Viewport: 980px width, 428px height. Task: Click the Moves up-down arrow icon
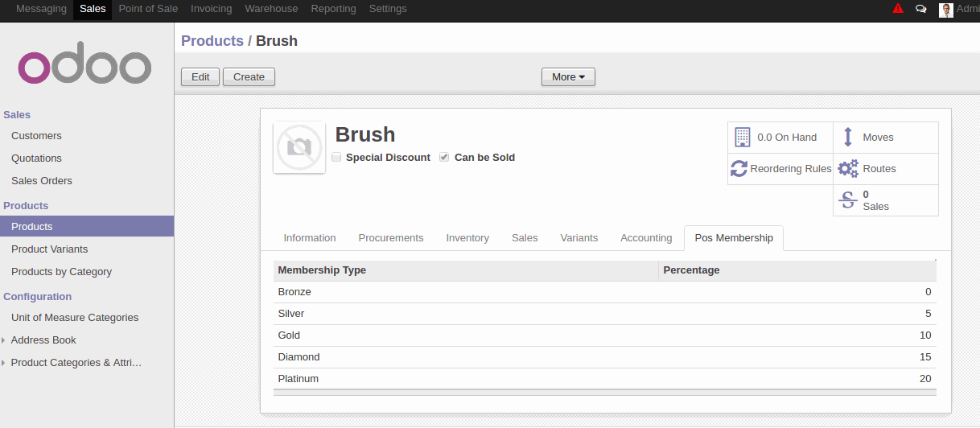pos(847,138)
